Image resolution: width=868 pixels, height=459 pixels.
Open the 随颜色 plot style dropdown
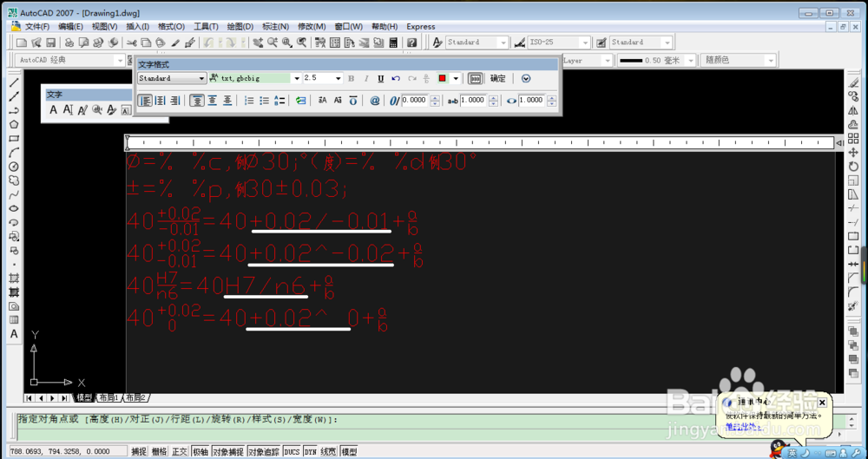pos(770,61)
